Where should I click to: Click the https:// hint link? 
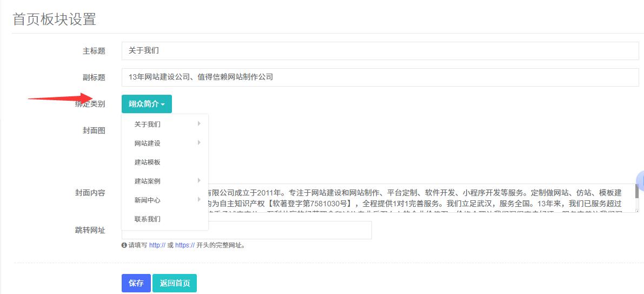pyautogui.click(x=185, y=245)
